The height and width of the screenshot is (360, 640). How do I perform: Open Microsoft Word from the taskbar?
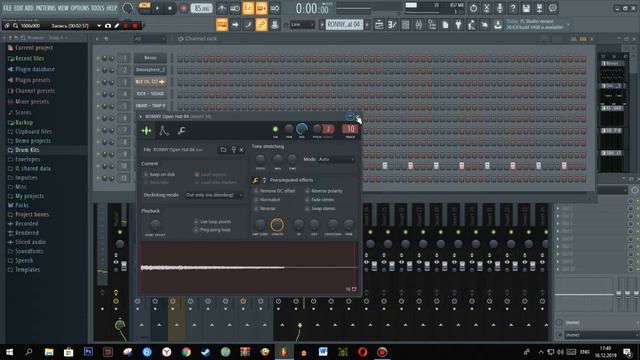323,352
